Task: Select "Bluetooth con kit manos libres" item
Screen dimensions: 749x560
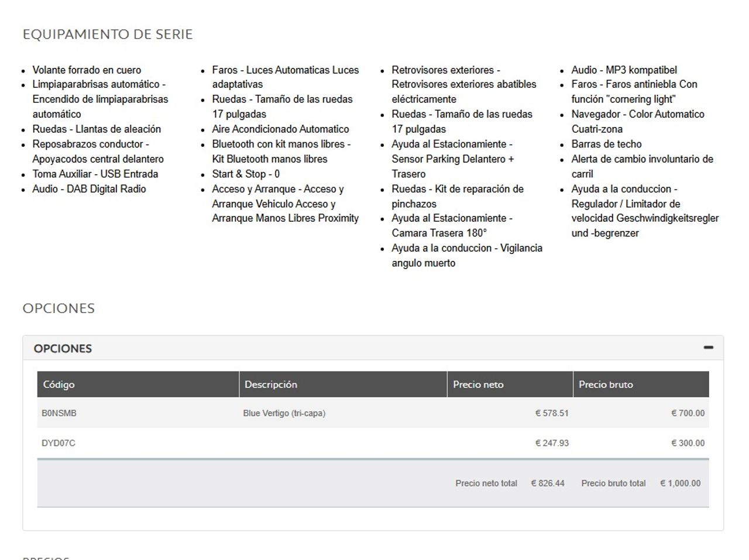Action: [281, 151]
